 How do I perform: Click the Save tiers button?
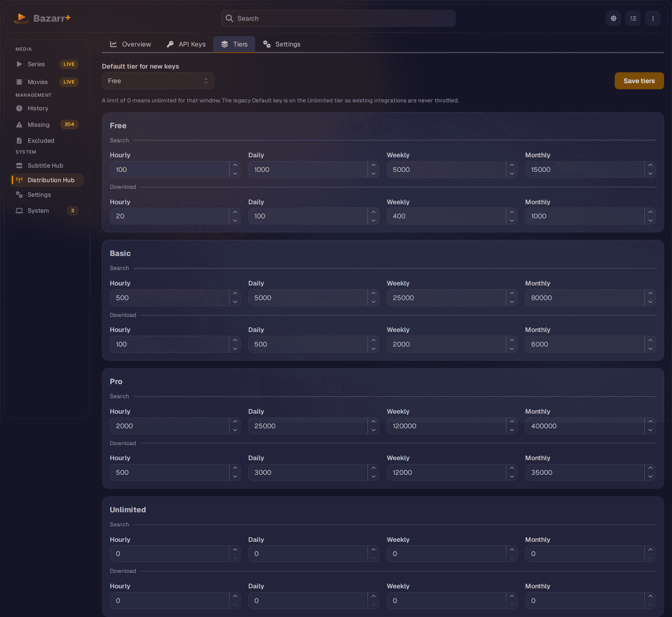[639, 81]
